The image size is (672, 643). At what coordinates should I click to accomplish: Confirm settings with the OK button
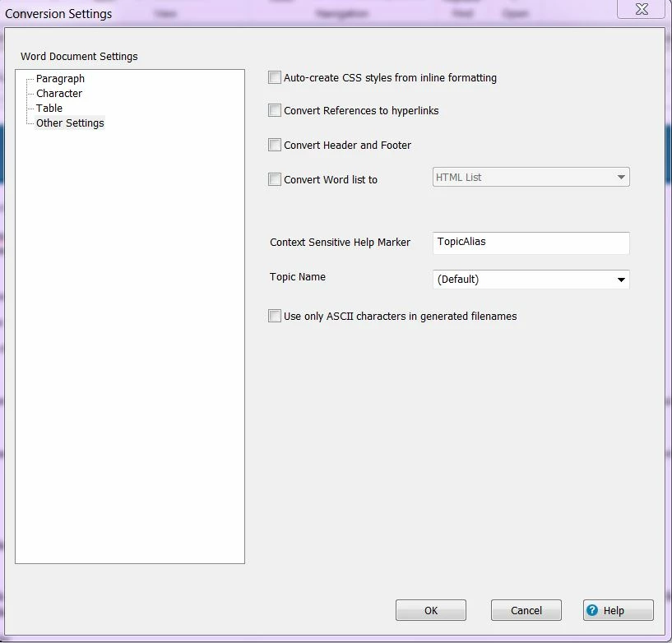coord(431,610)
